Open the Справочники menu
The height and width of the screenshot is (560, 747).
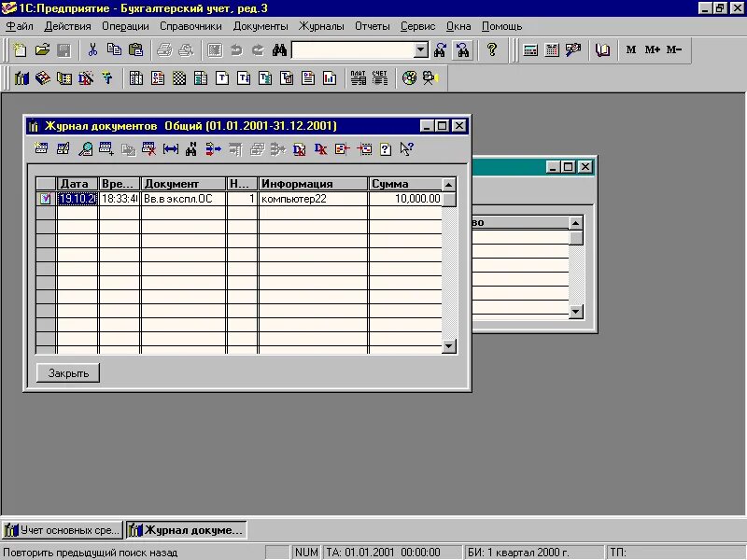190,26
